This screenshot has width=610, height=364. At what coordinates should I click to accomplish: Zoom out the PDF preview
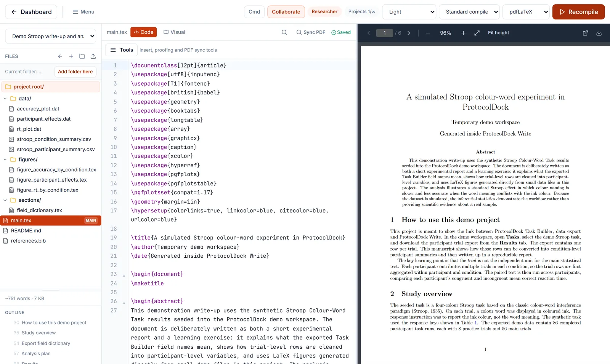pos(428,33)
